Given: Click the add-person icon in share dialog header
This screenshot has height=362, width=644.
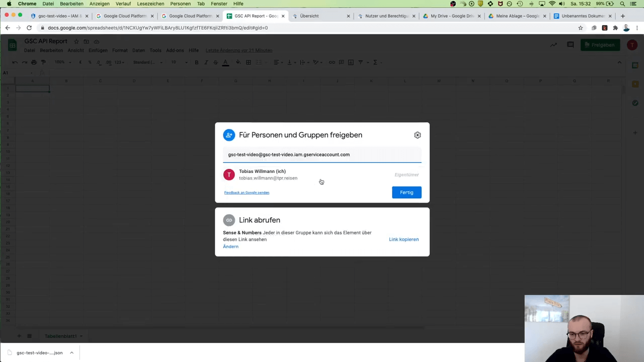Looking at the screenshot, I should pos(229,135).
